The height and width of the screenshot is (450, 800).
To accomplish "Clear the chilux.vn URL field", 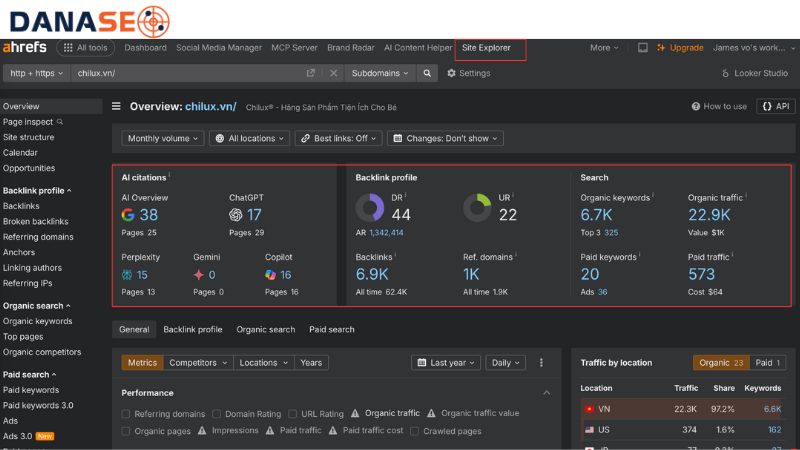I will point(333,73).
